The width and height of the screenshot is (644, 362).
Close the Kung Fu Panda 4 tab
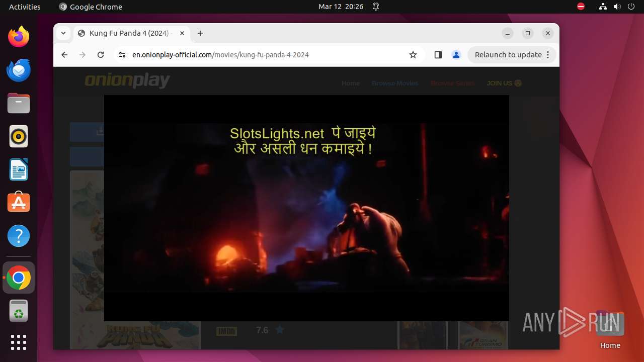[182, 33]
